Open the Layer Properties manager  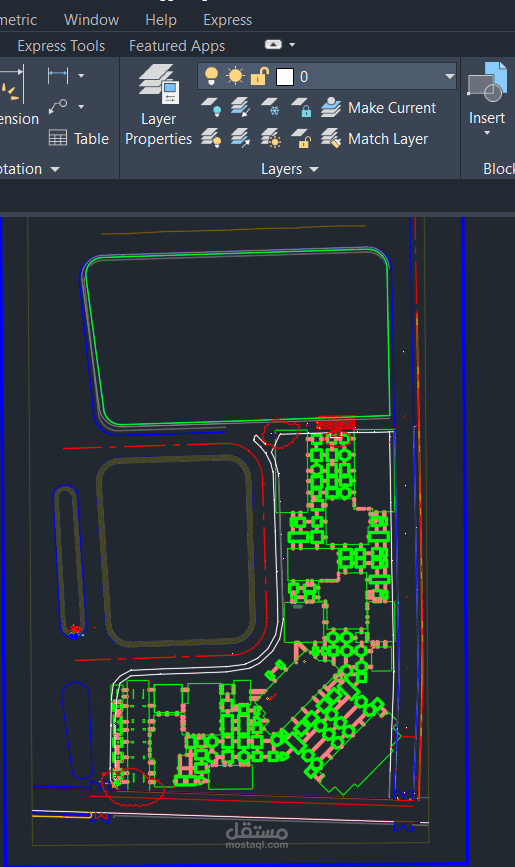158,105
